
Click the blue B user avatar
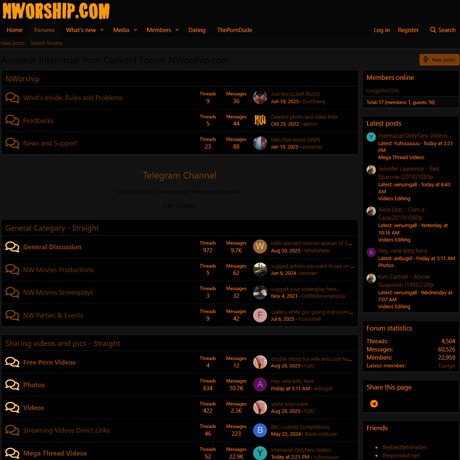[x=260, y=430]
